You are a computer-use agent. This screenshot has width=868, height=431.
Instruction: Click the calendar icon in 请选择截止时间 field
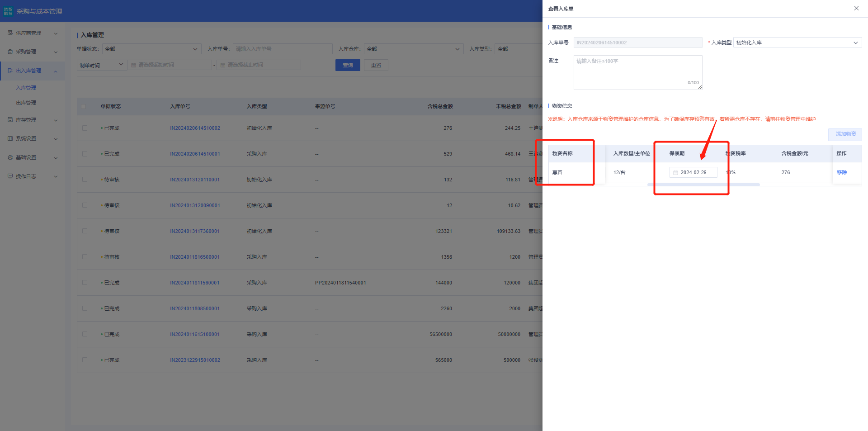click(222, 65)
